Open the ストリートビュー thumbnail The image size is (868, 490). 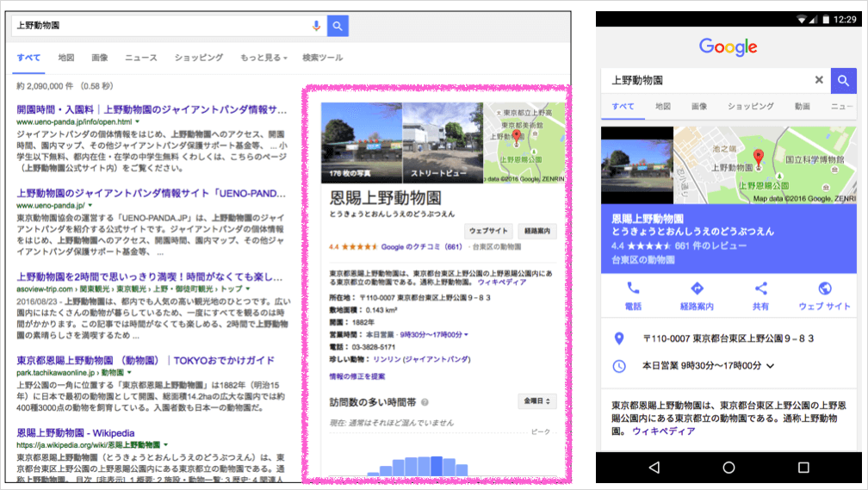(443, 143)
